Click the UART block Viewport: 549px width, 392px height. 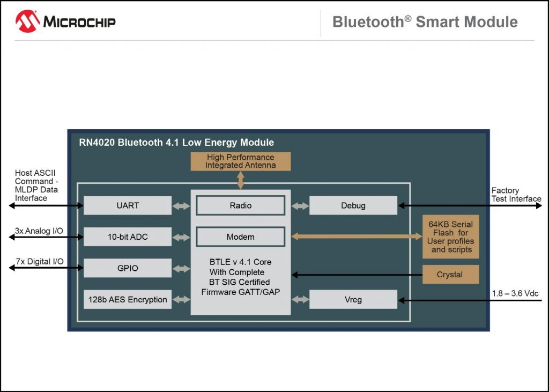(128, 205)
